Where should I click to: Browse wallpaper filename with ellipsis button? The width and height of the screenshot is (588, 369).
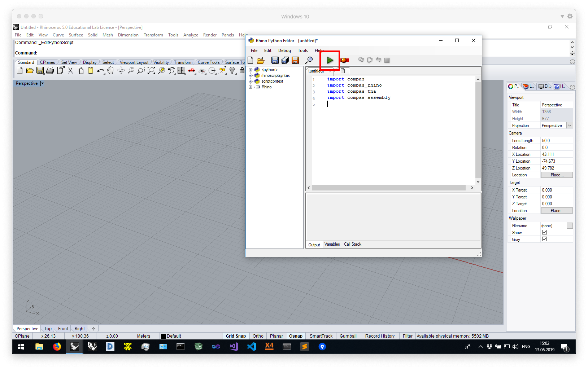tap(570, 226)
